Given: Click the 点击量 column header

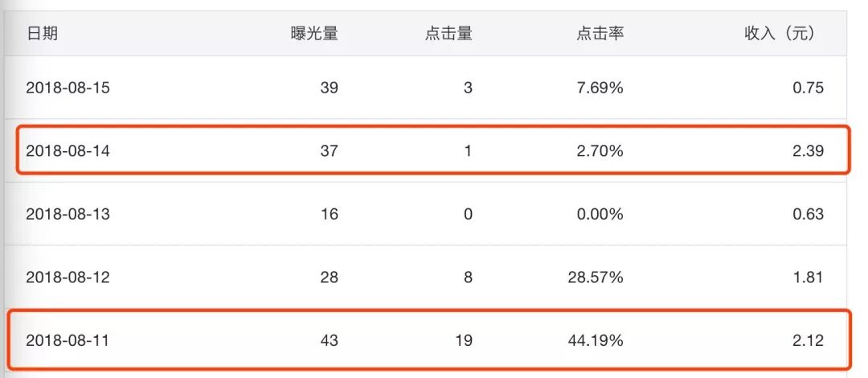Looking at the screenshot, I should click(x=449, y=34).
